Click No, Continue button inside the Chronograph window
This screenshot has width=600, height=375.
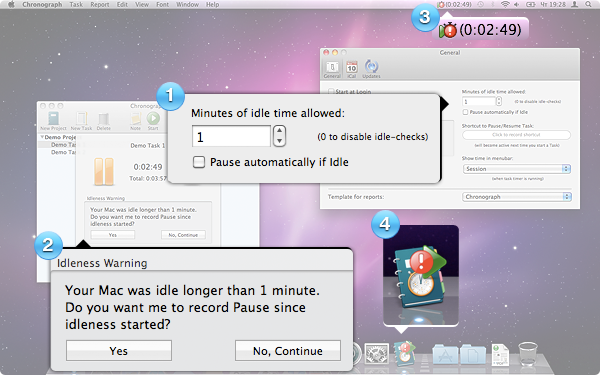pyautogui.click(x=183, y=235)
